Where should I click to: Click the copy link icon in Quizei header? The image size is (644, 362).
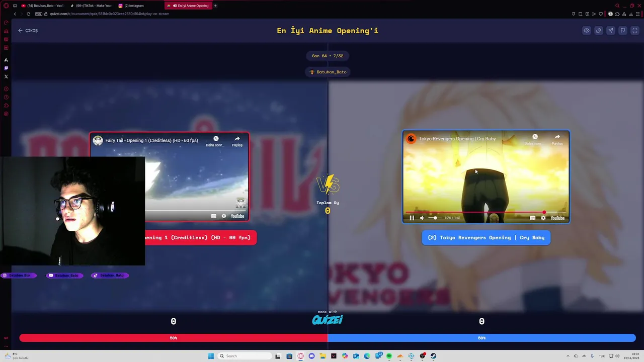pos(599,31)
